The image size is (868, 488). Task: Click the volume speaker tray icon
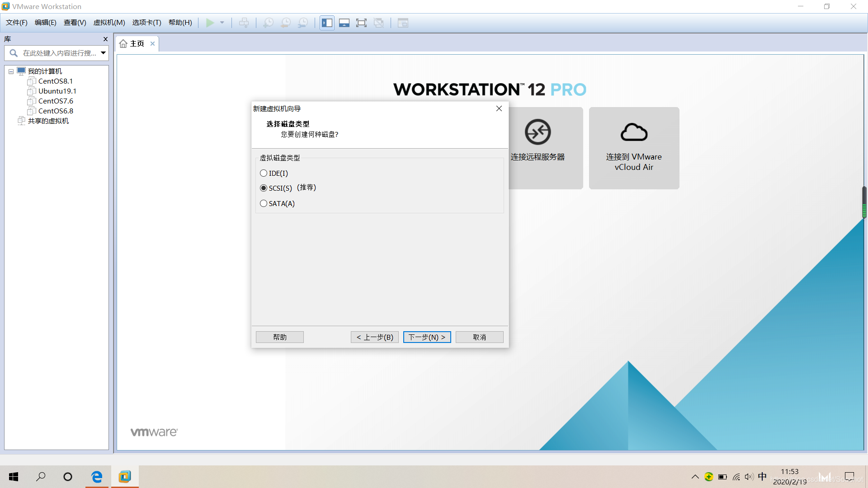749,477
